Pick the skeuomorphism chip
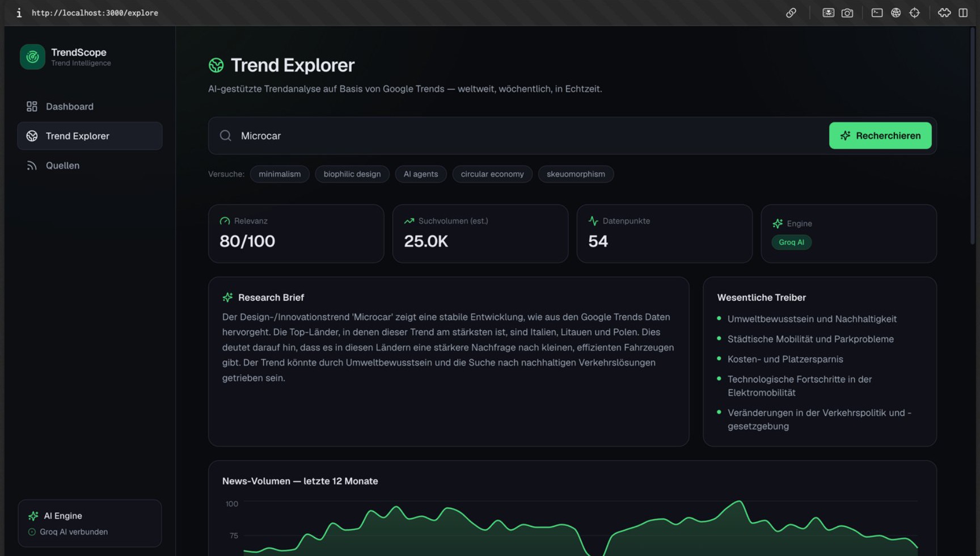 coord(576,174)
